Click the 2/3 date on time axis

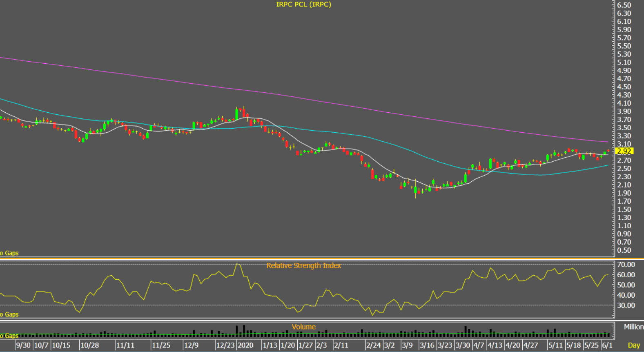[321, 345]
